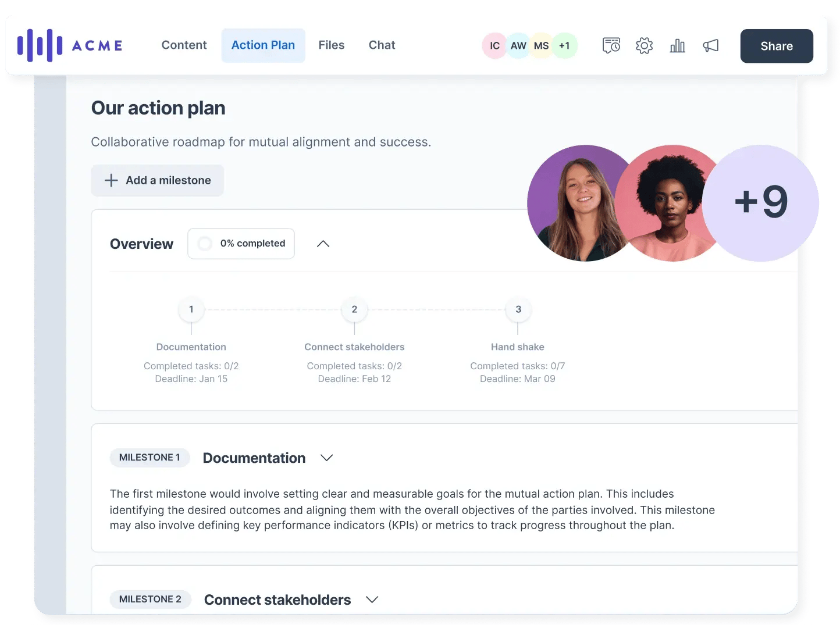Select step 2 marker in overview timeline
Image resolution: width=840 pixels, height=628 pixels.
coord(354,309)
